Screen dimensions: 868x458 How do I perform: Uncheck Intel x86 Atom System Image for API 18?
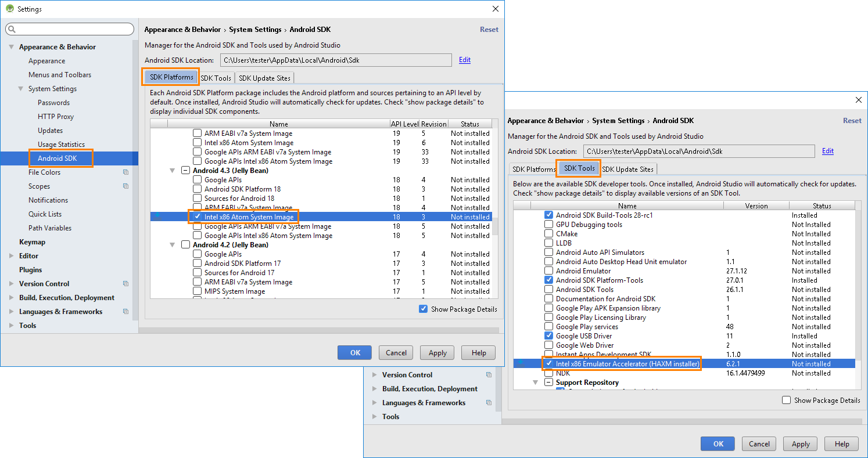(198, 217)
